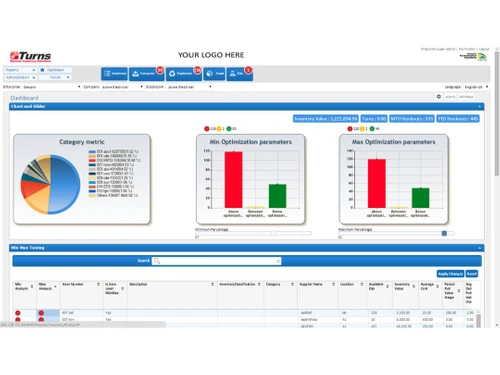
Task: Click green Below optimization bar in Max chart
Action: click(420, 198)
